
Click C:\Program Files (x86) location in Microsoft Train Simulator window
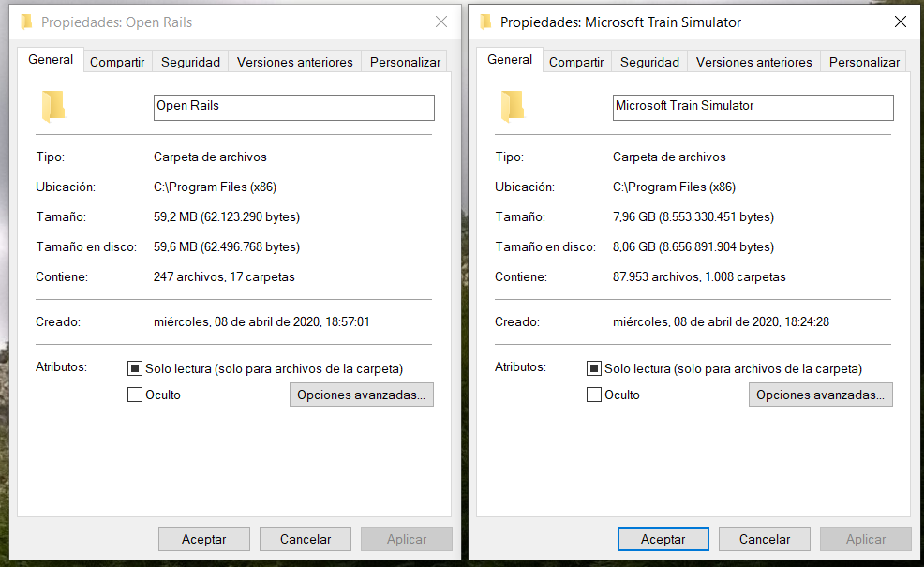coord(674,187)
